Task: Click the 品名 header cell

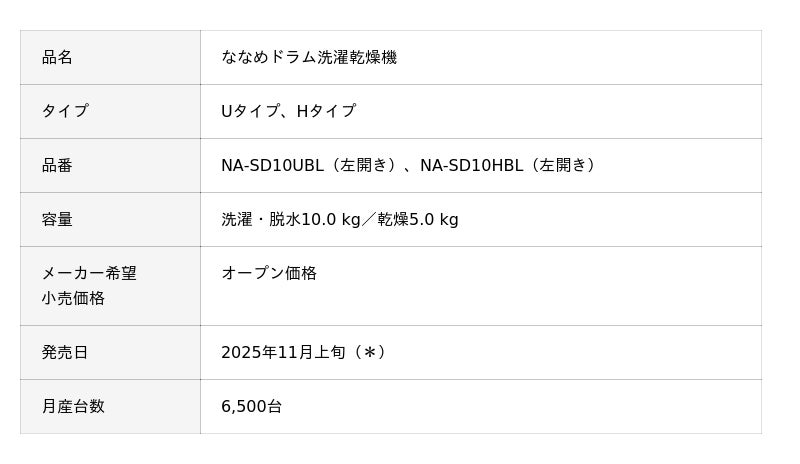Action: click(x=57, y=58)
